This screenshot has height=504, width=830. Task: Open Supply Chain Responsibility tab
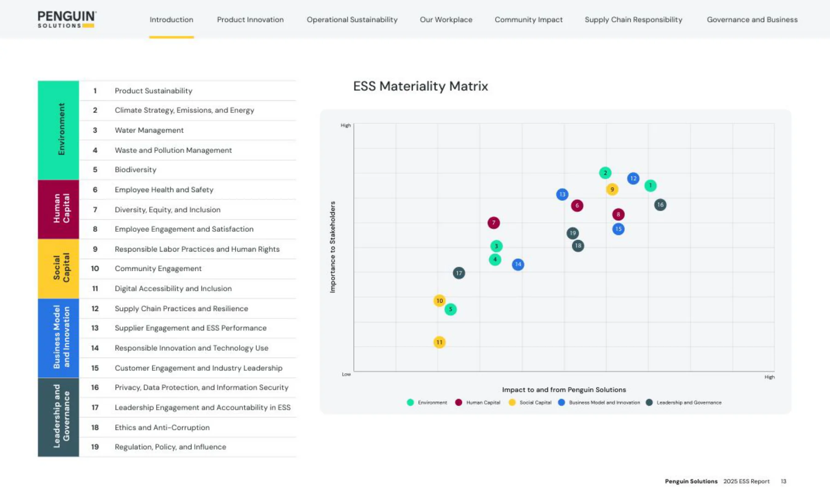(x=634, y=20)
